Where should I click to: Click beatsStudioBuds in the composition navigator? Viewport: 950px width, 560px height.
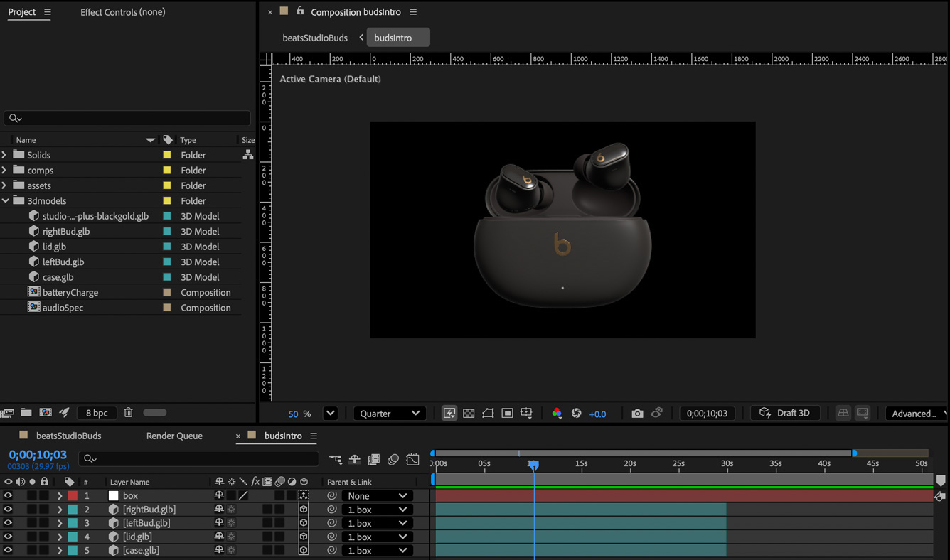(x=315, y=38)
